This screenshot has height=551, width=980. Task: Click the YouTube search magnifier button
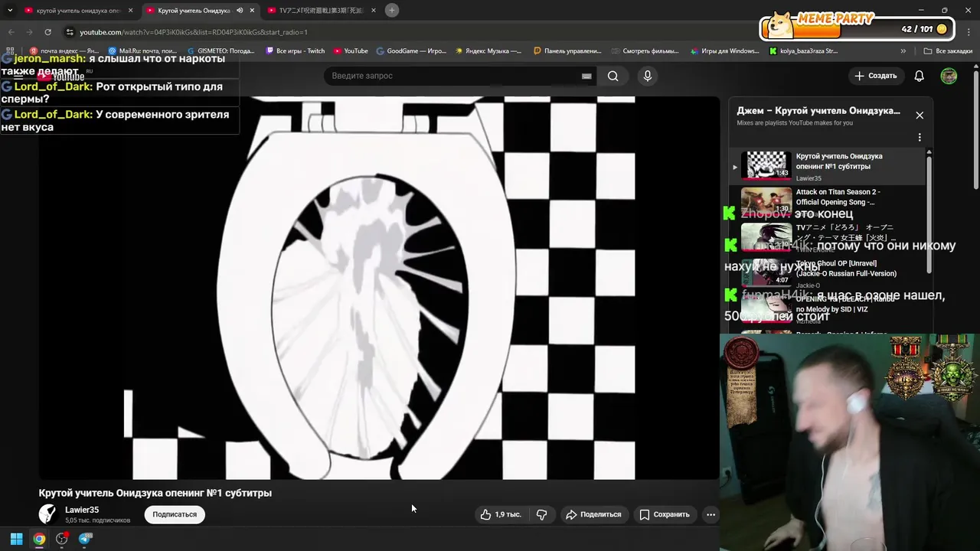pyautogui.click(x=612, y=76)
